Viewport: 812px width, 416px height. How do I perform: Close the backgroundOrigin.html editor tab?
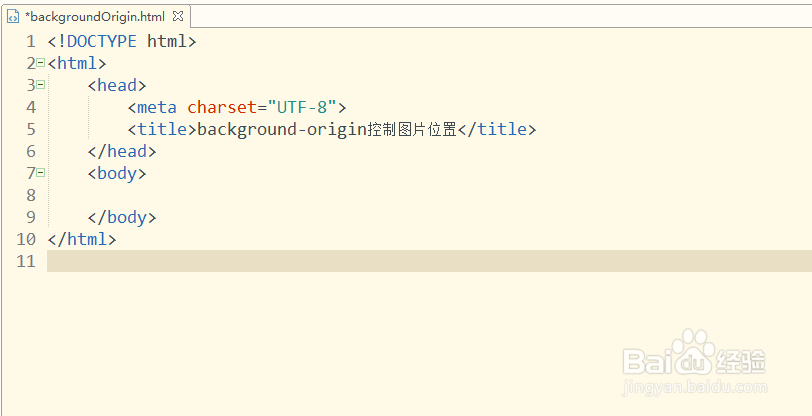(177, 17)
